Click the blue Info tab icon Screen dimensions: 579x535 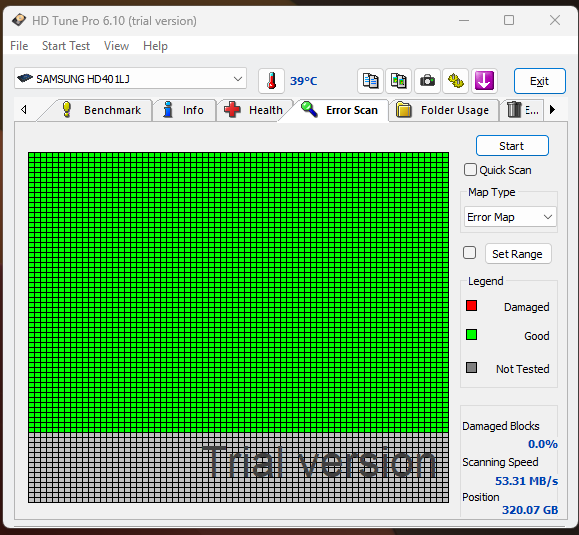[168, 110]
